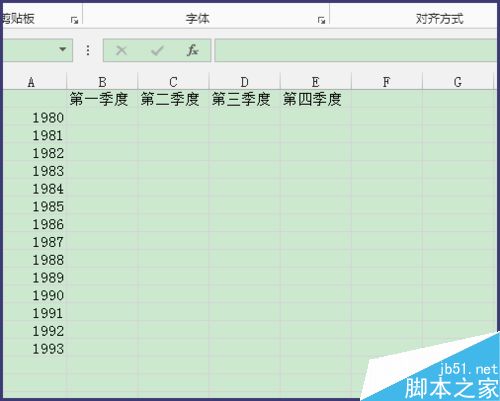This screenshot has height=401, width=500.
Task: Expand the Name Box dropdown arrow
Action: (62, 50)
